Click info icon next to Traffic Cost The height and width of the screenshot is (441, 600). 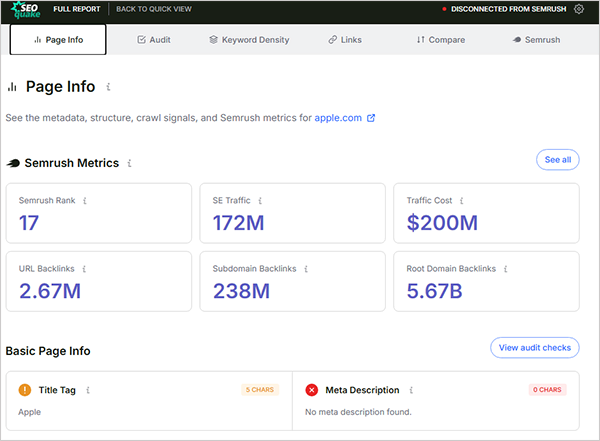[x=461, y=201]
